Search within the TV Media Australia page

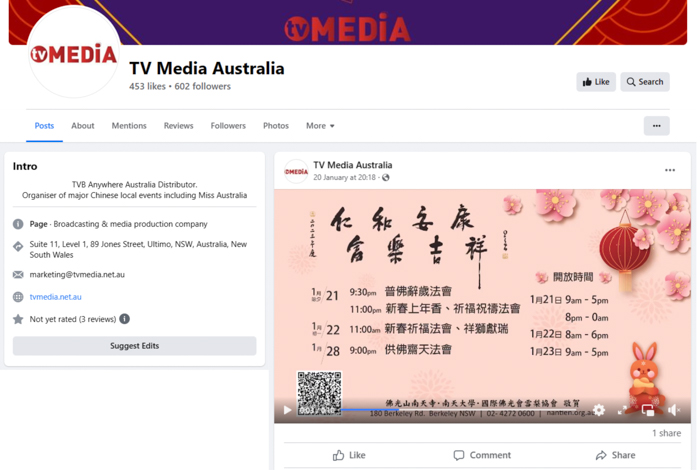click(x=645, y=82)
